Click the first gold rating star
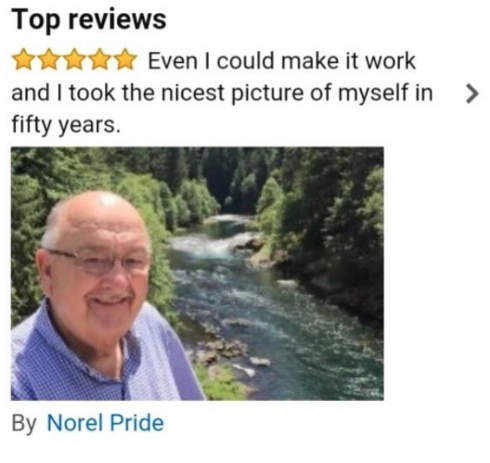Viewport: 490px width, 463px height. (24, 59)
